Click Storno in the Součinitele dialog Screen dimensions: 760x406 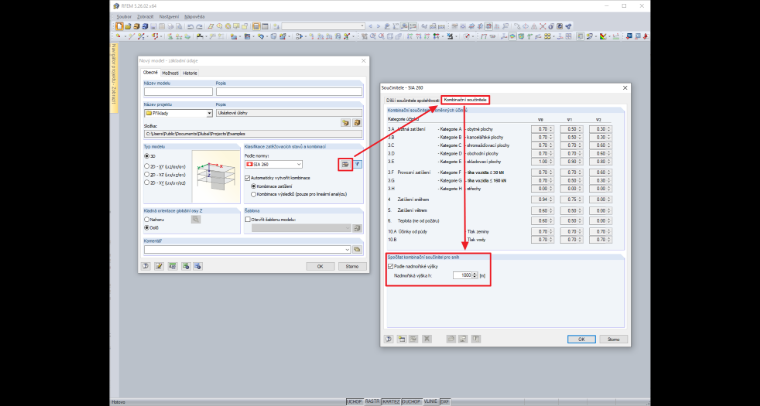[x=613, y=339]
